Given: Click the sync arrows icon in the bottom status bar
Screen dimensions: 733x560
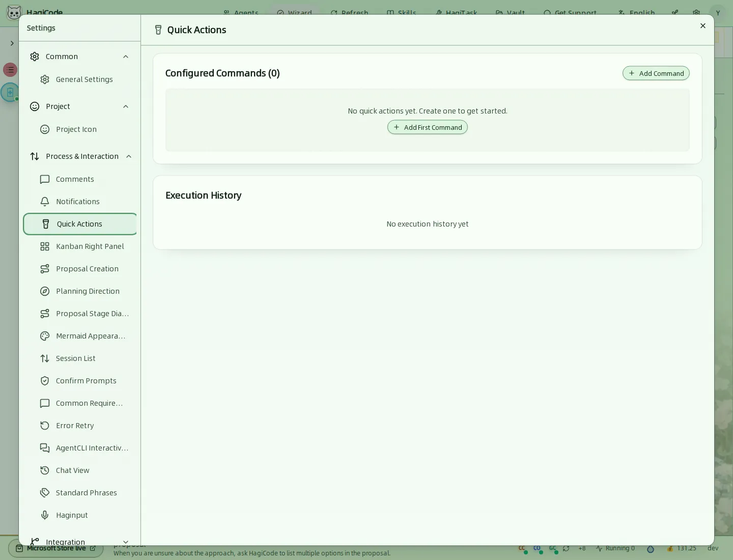Looking at the screenshot, I should [x=566, y=548].
